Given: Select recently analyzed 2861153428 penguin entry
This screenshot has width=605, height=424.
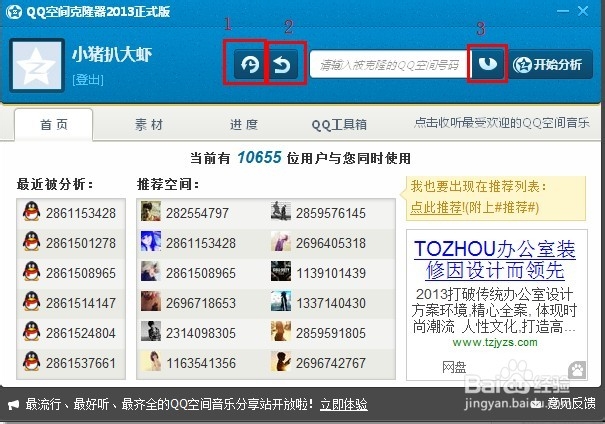Looking at the screenshot, I should tap(71, 213).
